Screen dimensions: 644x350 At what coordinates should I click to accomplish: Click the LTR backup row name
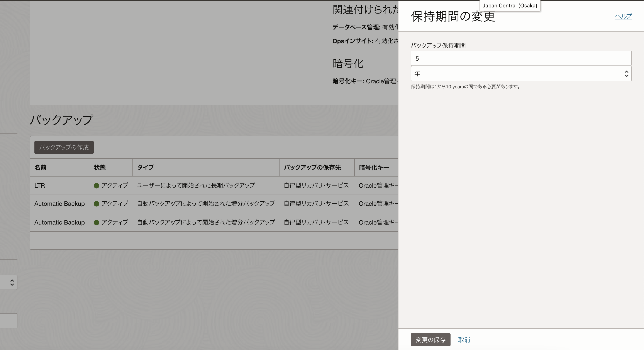(x=39, y=185)
